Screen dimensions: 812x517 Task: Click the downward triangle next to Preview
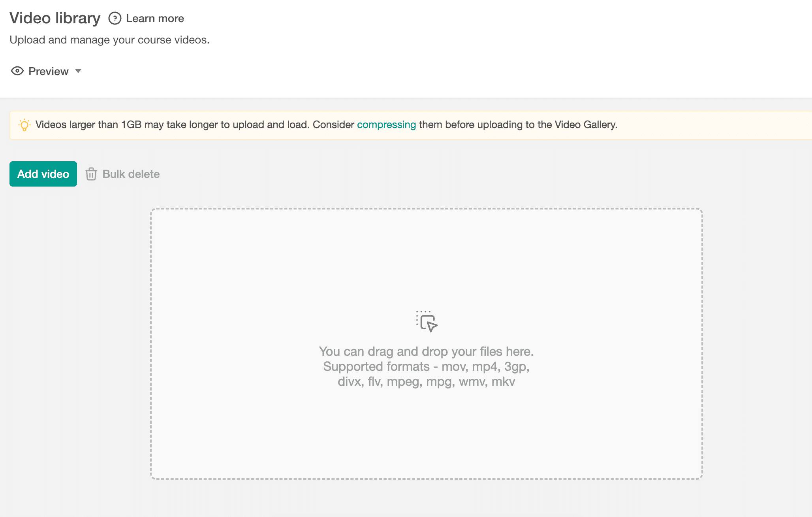78,72
